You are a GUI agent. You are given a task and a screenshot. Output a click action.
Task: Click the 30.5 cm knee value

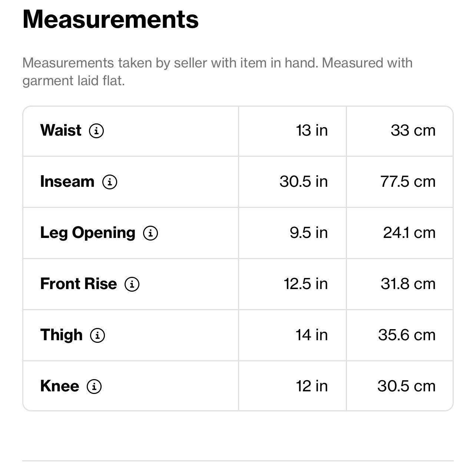[407, 386]
